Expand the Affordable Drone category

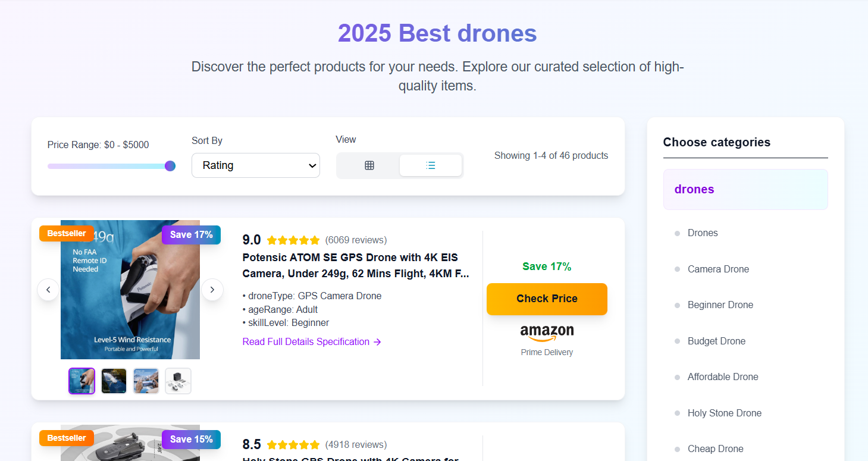pos(723,377)
